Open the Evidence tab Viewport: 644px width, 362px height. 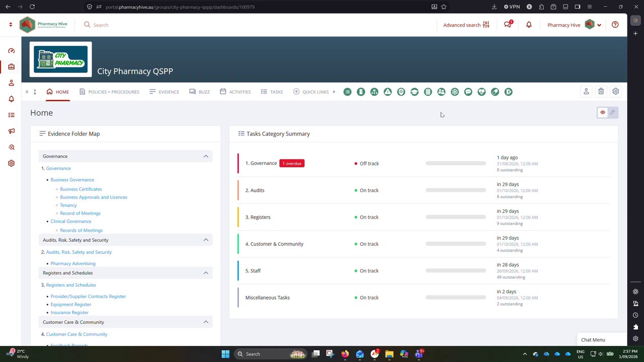tap(164, 92)
